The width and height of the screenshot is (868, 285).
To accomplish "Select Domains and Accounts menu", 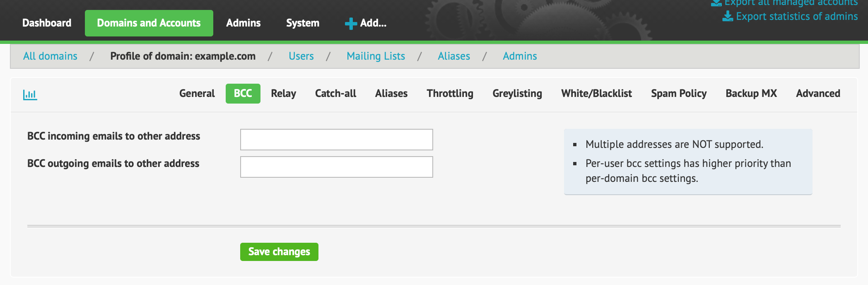I will (149, 23).
